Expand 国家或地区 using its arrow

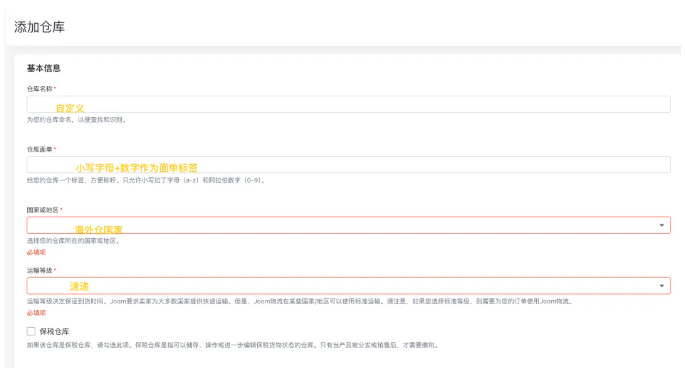[x=661, y=225]
